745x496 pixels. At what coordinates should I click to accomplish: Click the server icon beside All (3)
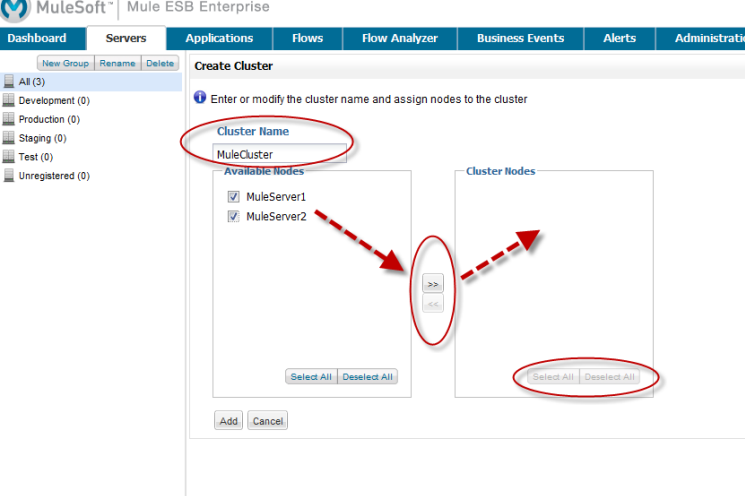(x=9, y=81)
